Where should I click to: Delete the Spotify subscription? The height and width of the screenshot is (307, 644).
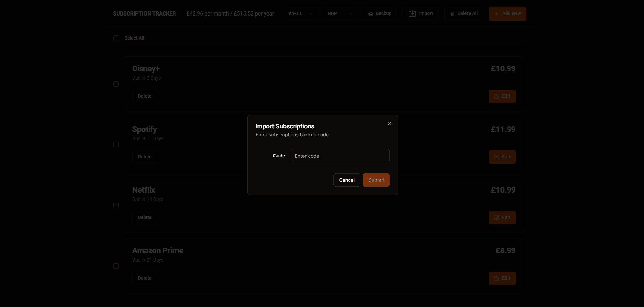point(144,157)
